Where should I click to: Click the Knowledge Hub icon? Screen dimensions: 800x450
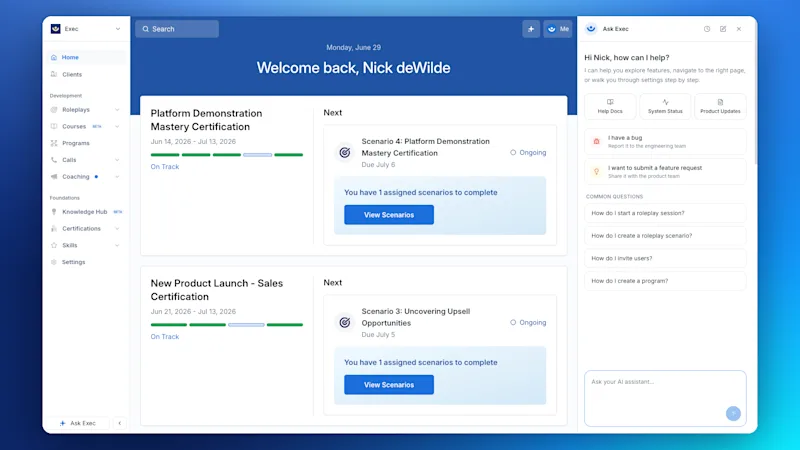54,212
